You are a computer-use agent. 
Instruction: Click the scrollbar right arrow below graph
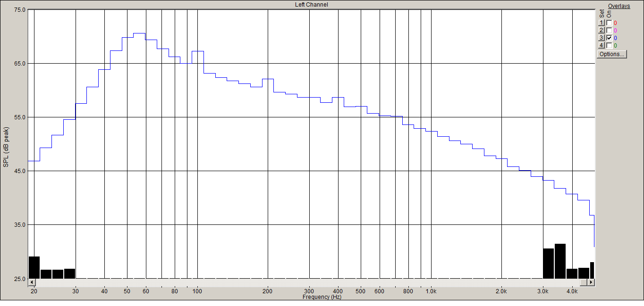(590, 282)
